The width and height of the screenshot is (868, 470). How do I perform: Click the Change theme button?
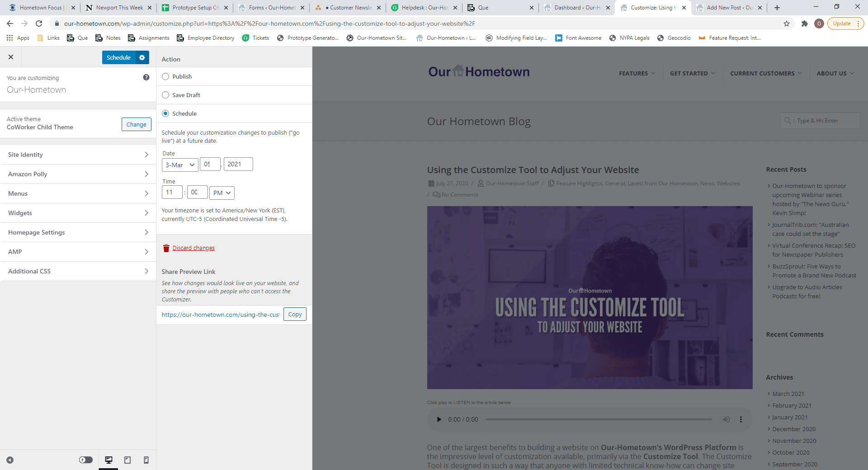[137, 124]
